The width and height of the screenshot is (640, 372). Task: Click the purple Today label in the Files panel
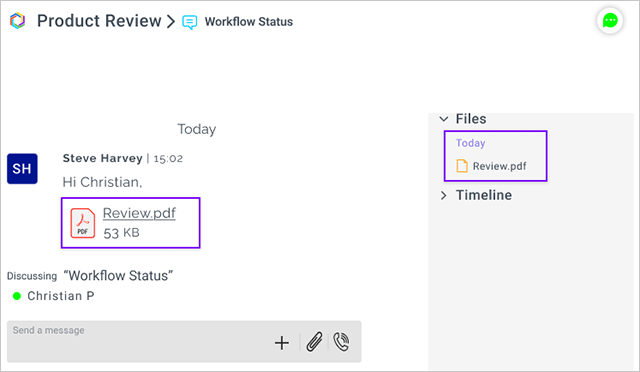(471, 143)
